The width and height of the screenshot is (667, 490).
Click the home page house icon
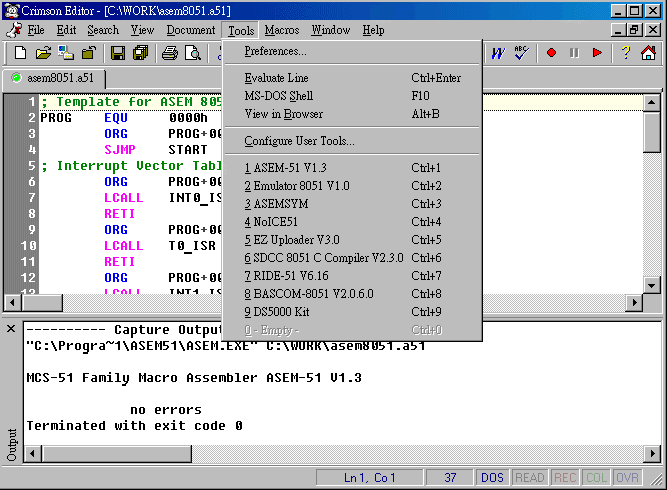pos(649,53)
